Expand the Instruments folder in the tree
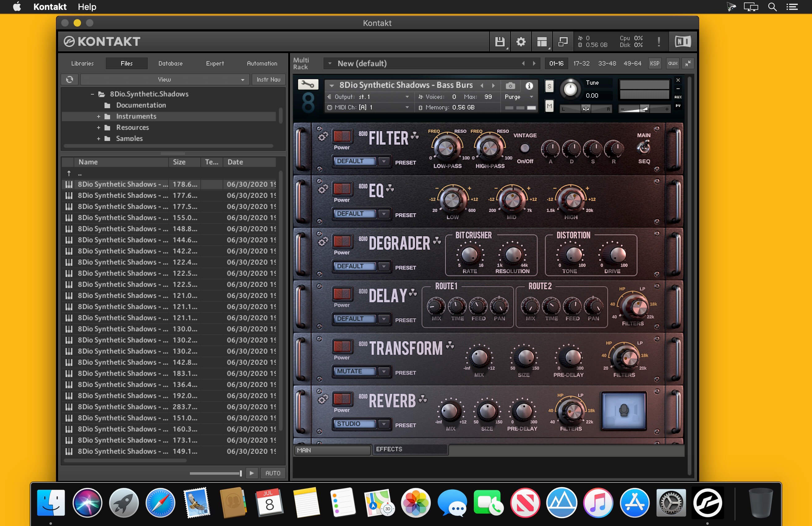 [99, 117]
